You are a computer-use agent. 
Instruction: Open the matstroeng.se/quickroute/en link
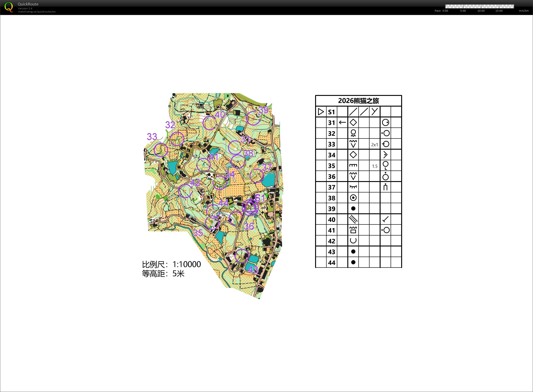[x=36, y=12]
